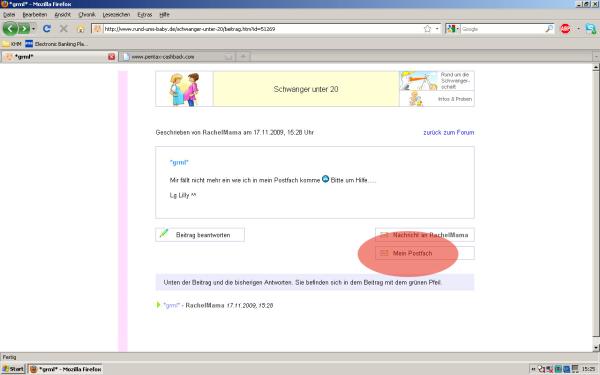Open the search engine selector next to Google
Image resolution: width=600 pixels, height=375 pixels.
tap(453, 29)
